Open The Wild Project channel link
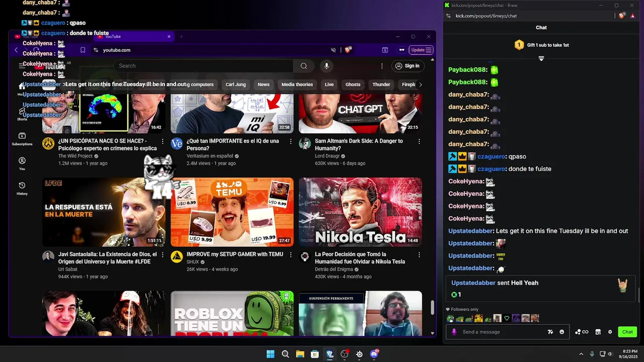Image resolution: width=644 pixels, height=362 pixels. pyautogui.click(x=75, y=156)
